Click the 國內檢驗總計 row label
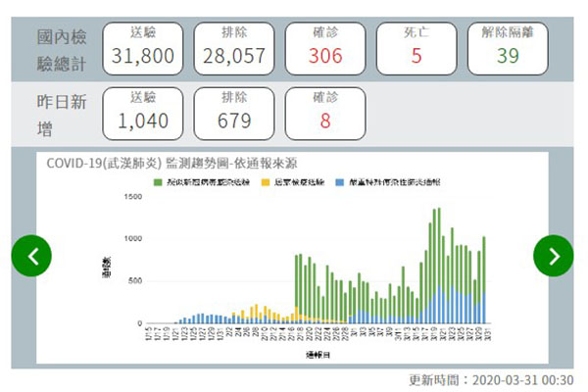This screenshot has height=392, width=588. [62, 50]
